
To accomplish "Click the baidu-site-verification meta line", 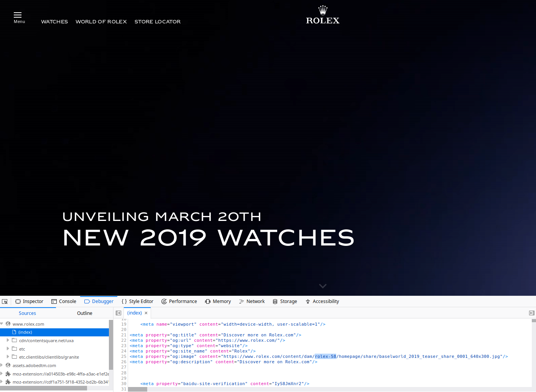I will [225, 384].
